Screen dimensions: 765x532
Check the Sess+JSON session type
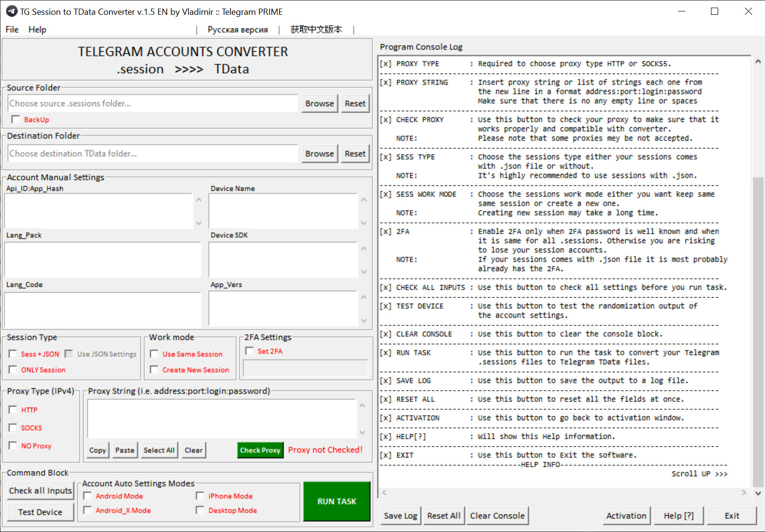click(13, 354)
